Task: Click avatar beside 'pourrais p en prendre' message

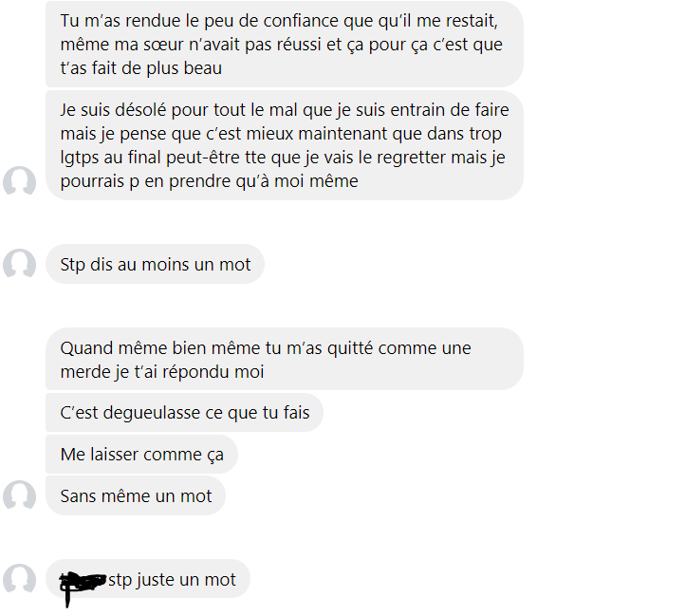Action: [x=19, y=181]
